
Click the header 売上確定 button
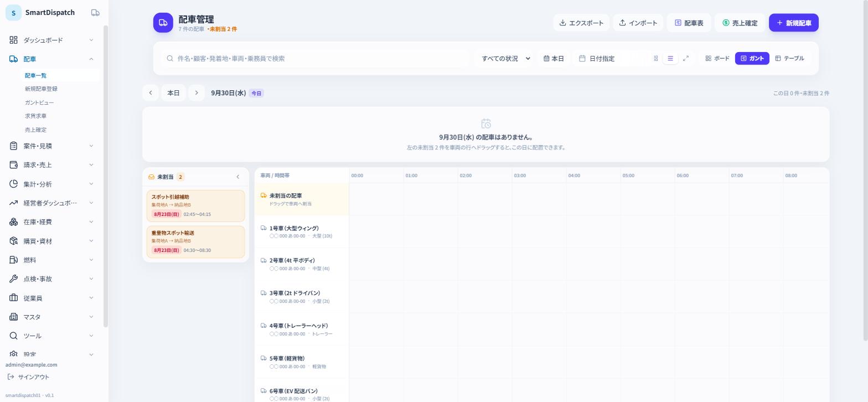740,23
